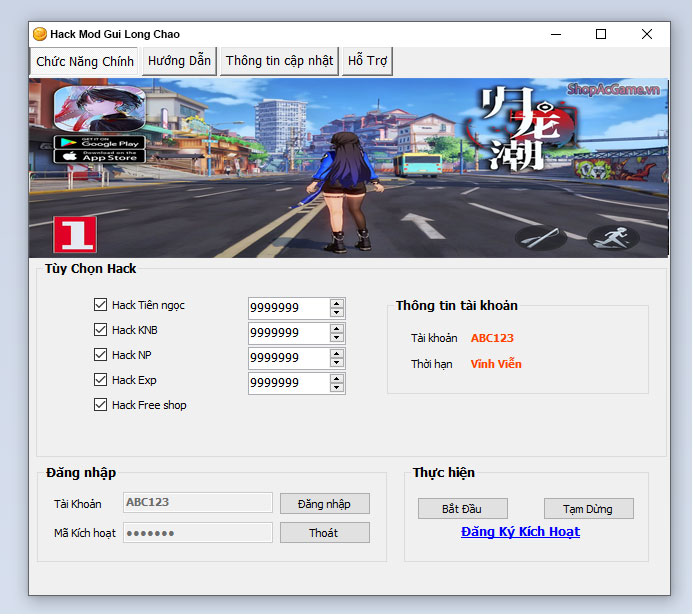Click the app coin icon in title bar

[40, 34]
